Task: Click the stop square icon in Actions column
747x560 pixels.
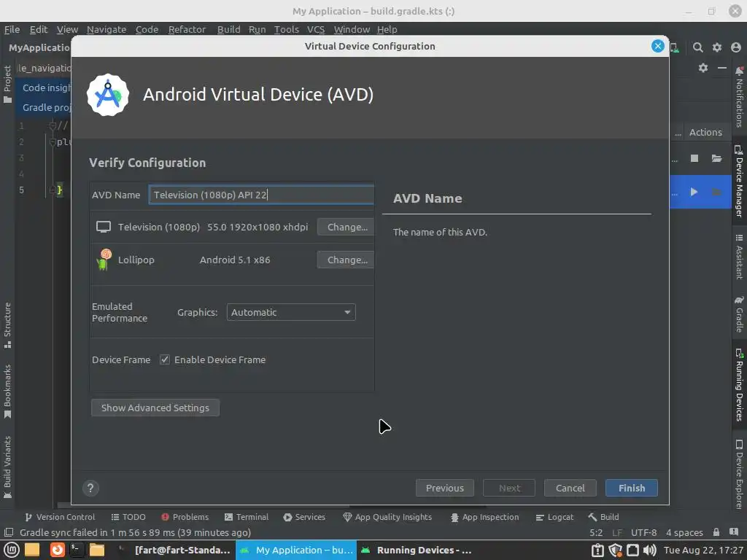Action: click(x=694, y=158)
